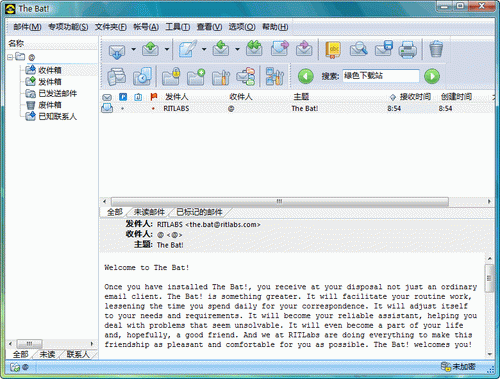Click the folder properties tools icon
This screenshot has width=500, height=379.
coord(221,77)
